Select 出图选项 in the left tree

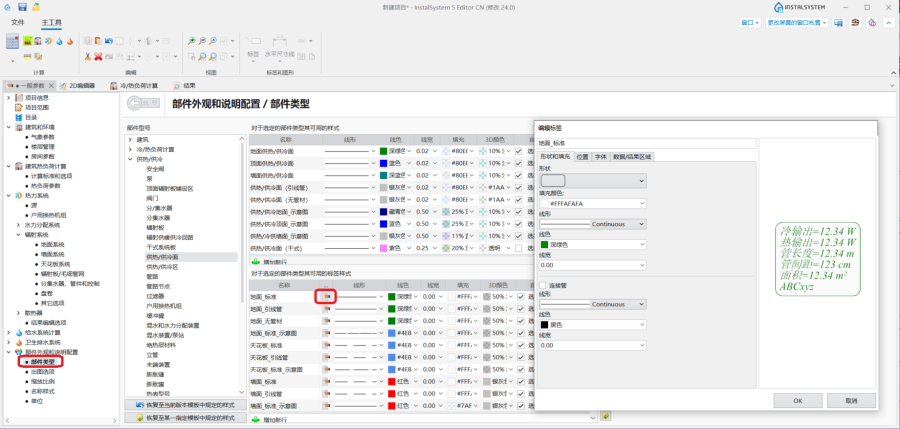tap(43, 372)
